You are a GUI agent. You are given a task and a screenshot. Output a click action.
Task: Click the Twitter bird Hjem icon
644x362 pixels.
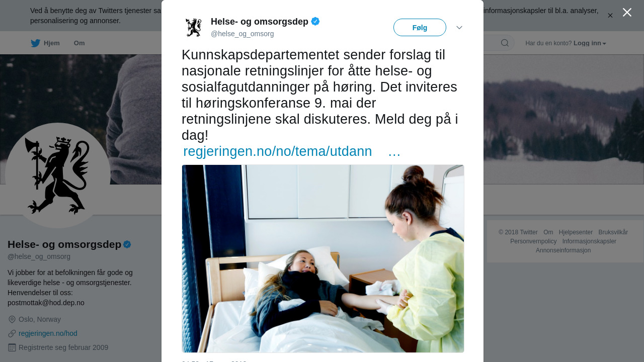[x=35, y=43]
